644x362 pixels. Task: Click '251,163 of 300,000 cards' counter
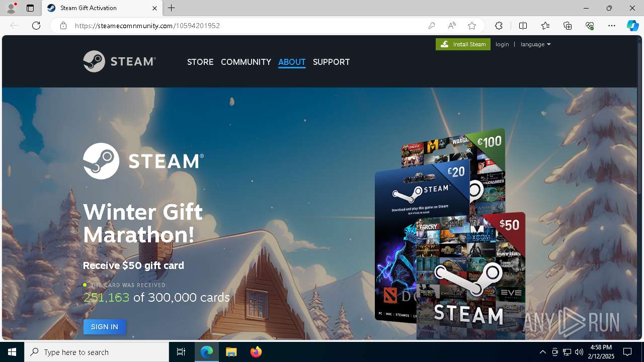click(x=156, y=297)
